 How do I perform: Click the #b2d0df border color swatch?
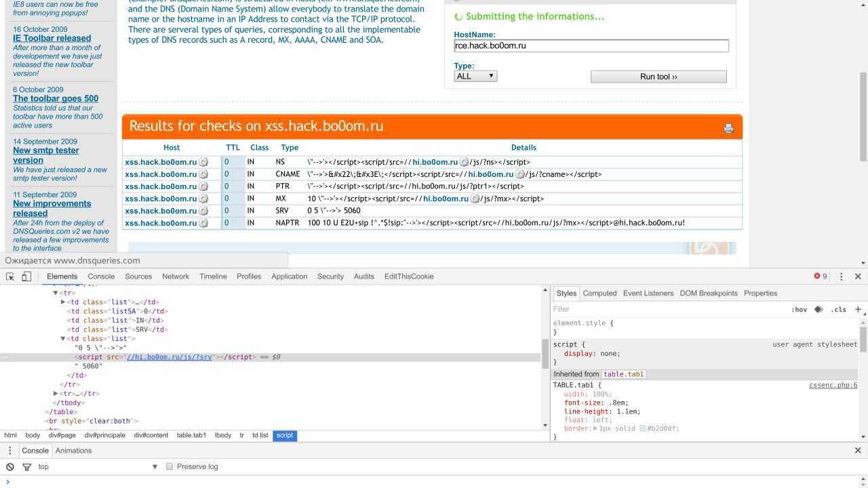(x=642, y=428)
